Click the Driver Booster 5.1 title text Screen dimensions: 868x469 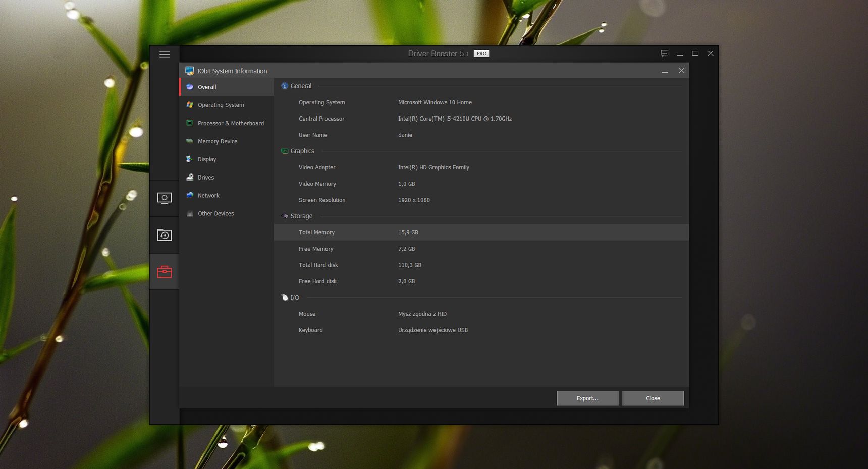(x=438, y=53)
